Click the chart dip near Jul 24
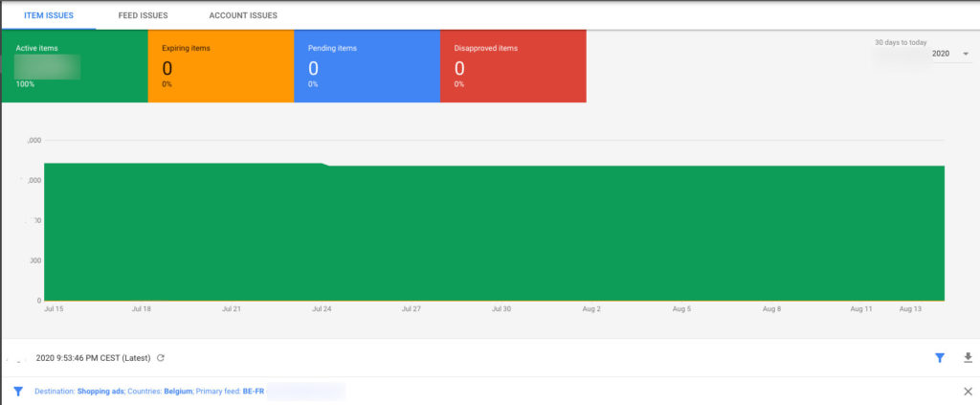The height and width of the screenshot is (405, 980). 327,165
